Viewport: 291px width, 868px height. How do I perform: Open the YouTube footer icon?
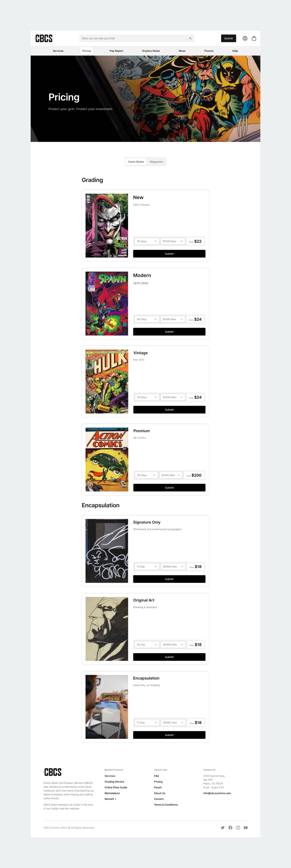point(246,827)
